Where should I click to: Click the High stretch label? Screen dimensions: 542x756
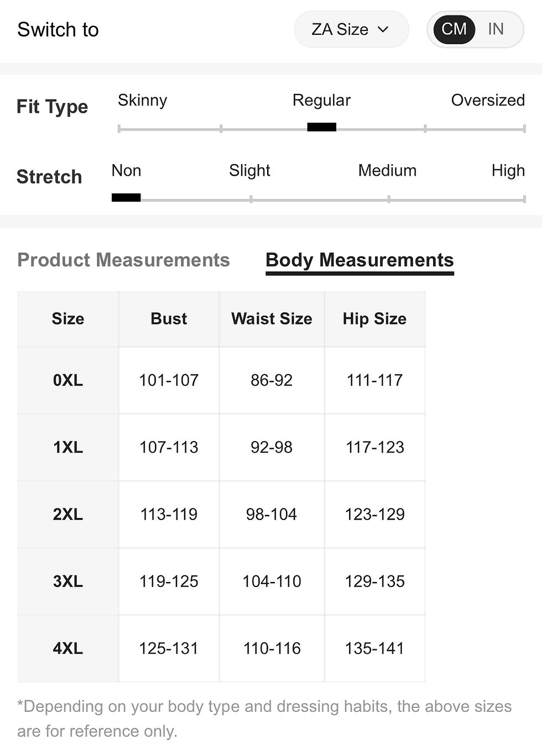[508, 171]
